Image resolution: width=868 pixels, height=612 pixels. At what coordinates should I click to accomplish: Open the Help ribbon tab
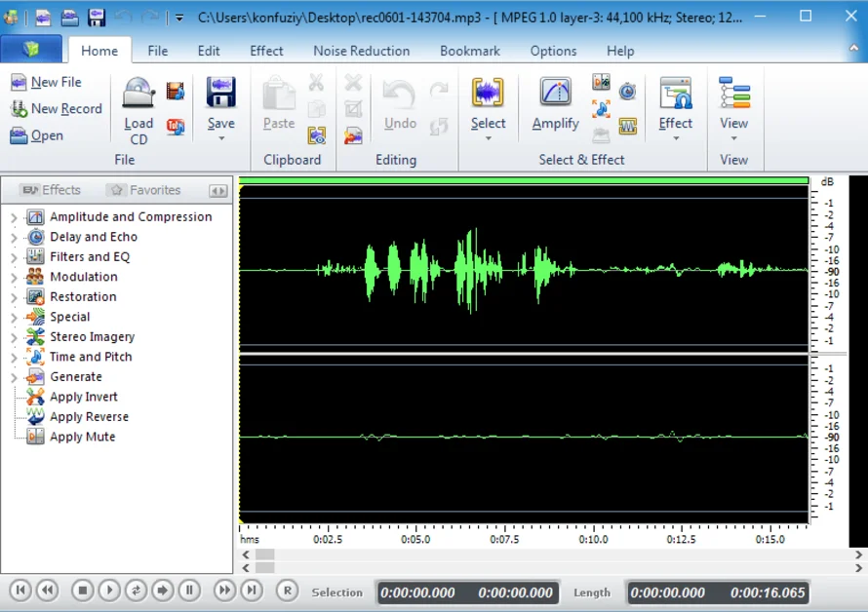coord(620,51)
